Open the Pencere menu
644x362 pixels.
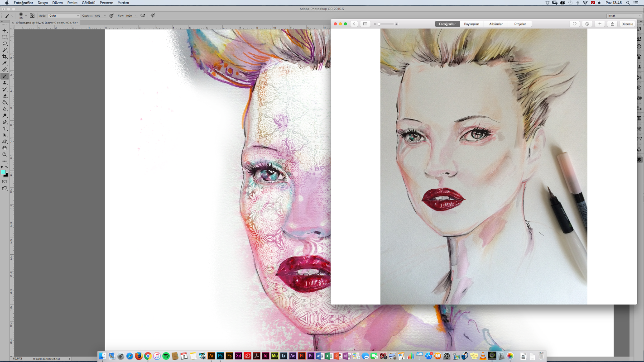coord(106,3)
